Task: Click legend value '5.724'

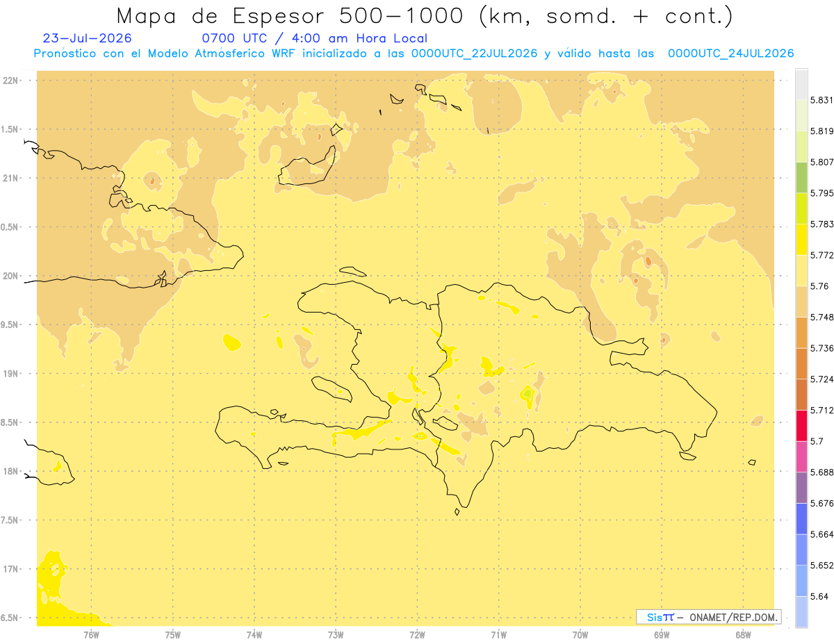Action: [x=822, y=379]
